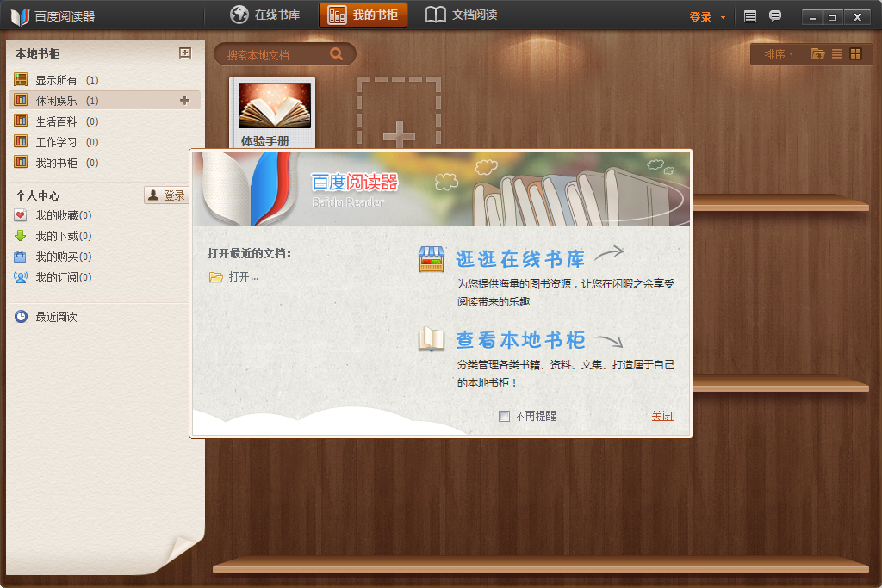Screen dimensions: 882x588
Task: Click the bookshelf icon beside 工作学习
Action: [21, 141]
